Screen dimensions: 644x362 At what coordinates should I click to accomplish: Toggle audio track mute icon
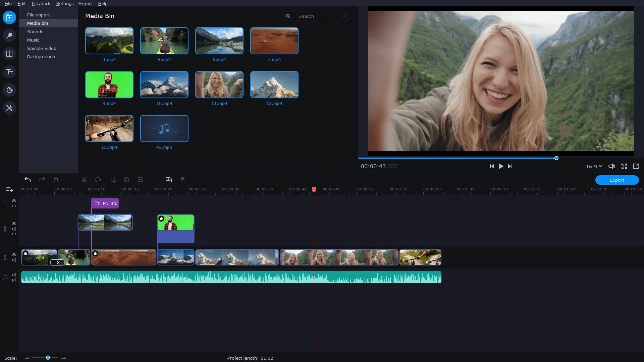[14, 275]
